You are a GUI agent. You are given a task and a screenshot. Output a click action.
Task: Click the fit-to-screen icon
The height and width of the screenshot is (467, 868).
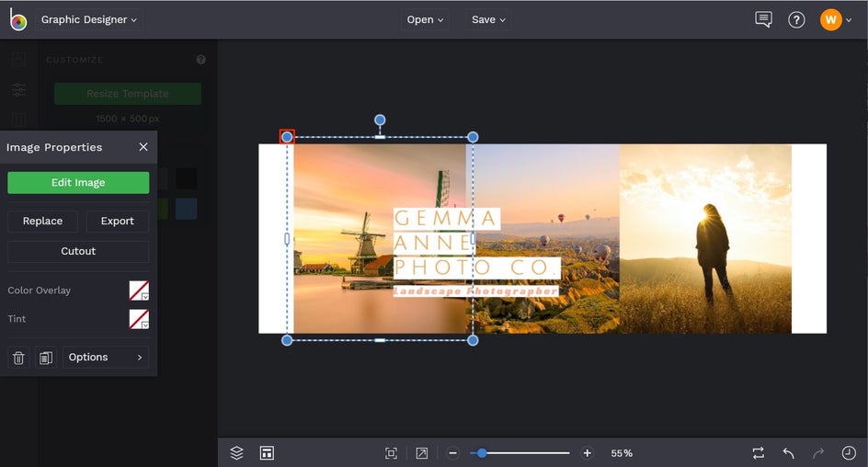click(x=391, y=453)
